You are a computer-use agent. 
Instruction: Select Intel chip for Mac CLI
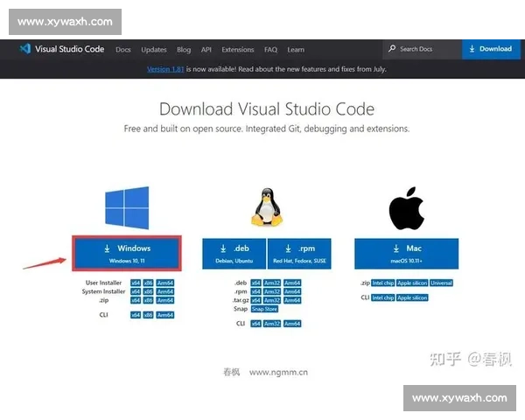pyautogui.click(x=383, y=297)
